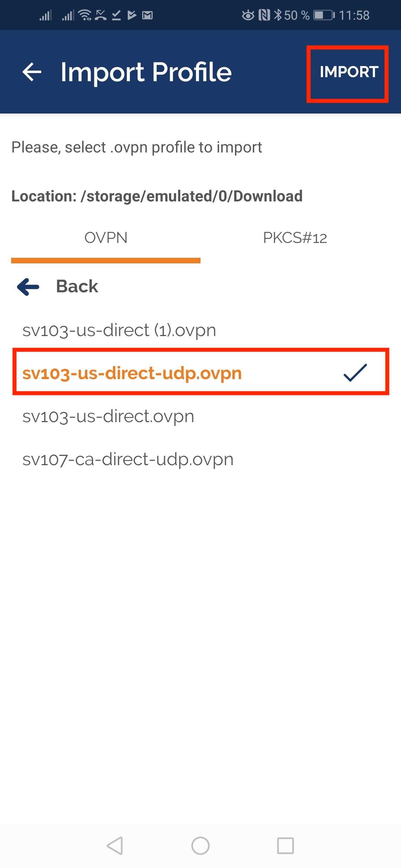Switch to the OVPN tab
The image size is (401, 868).
point(106,238)
